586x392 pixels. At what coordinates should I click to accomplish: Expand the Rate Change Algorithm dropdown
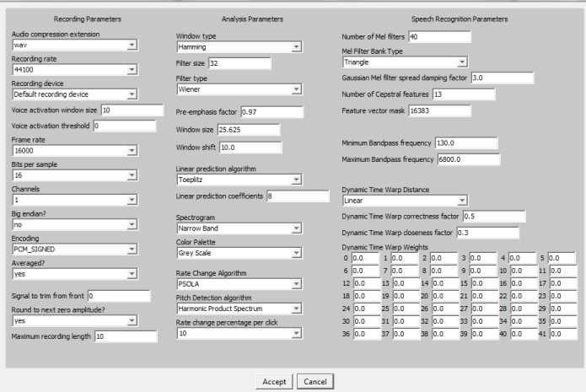point(239,284)
